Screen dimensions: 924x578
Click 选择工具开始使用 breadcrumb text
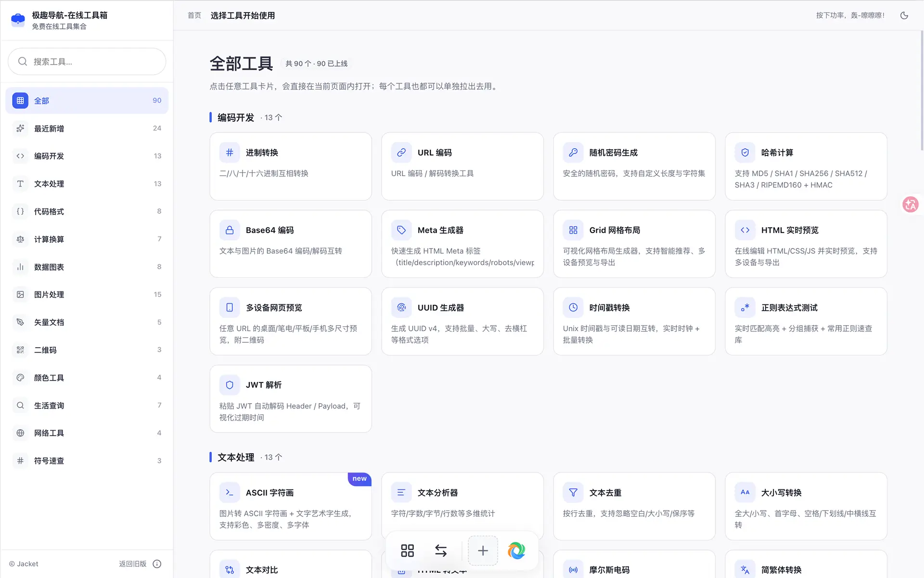pos(243,15)
